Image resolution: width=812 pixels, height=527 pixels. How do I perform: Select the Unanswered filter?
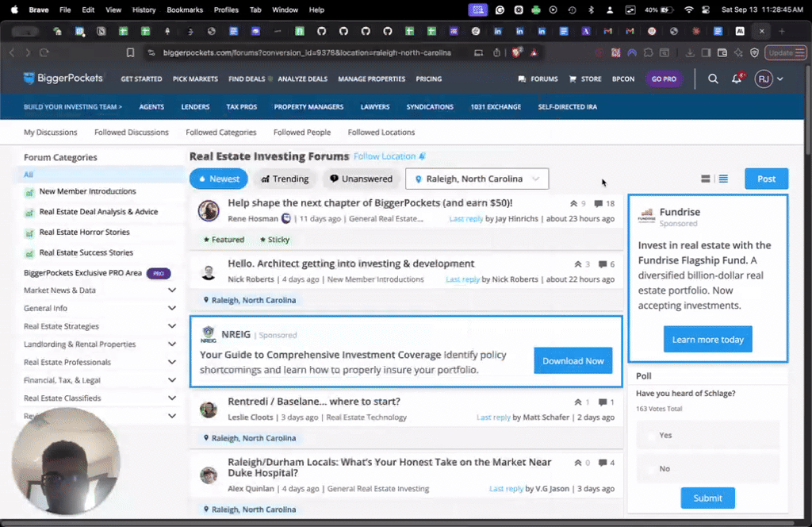pyautogui.click(x=361, y=179)
